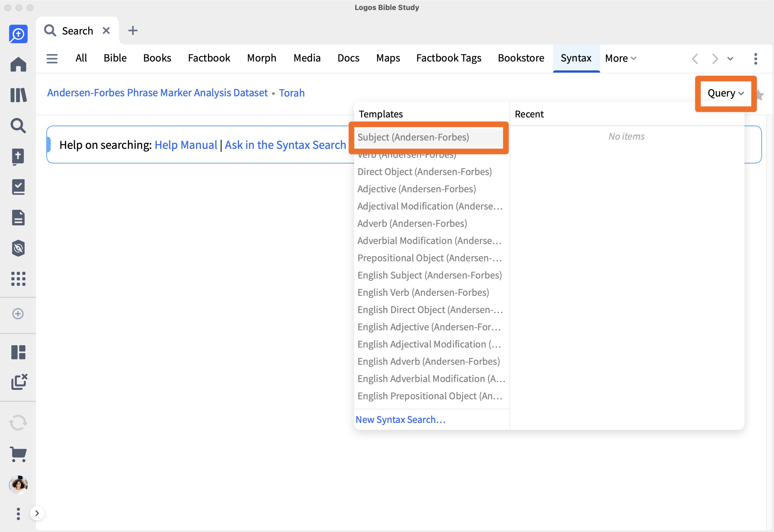
Task: Choose English Prepositional Object template
Action: pos(430,396)
